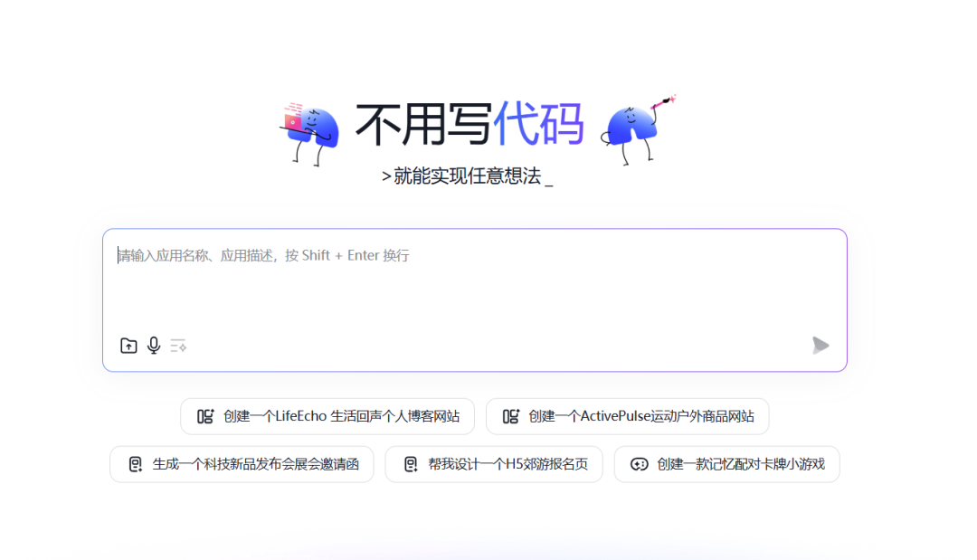
Task: Click the smiley icon on the 卡牌小游戏 chip
Action: 639,463
